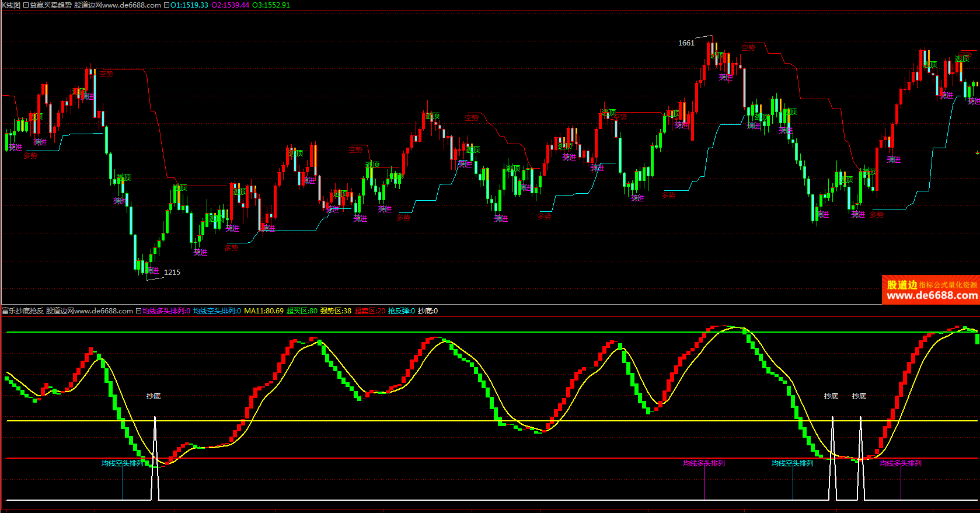Screen dimensions: 980x513
Task: Select the red 超卖区:20 header value
Action: point(370,311)
